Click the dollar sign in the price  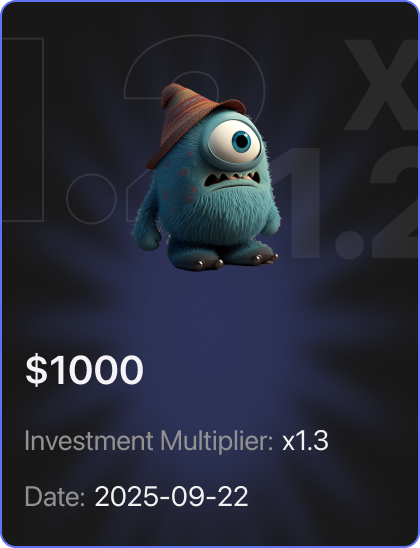(x=36, y=369)
